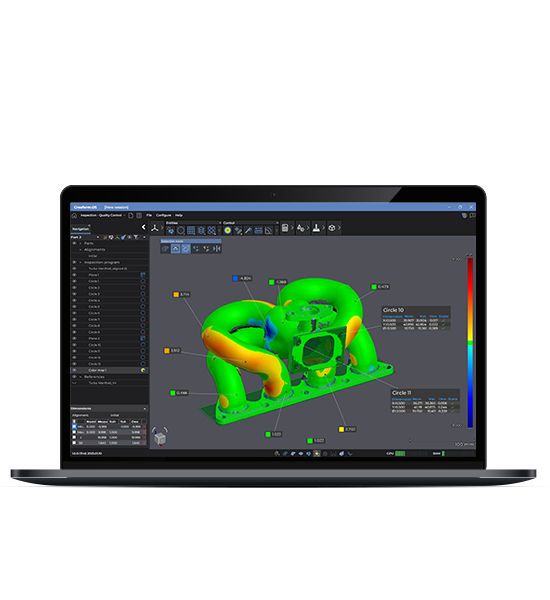Select the Color map 1 tree row
Screen dimensions: 550x600
pyautogui.click(x=109, y=370)
